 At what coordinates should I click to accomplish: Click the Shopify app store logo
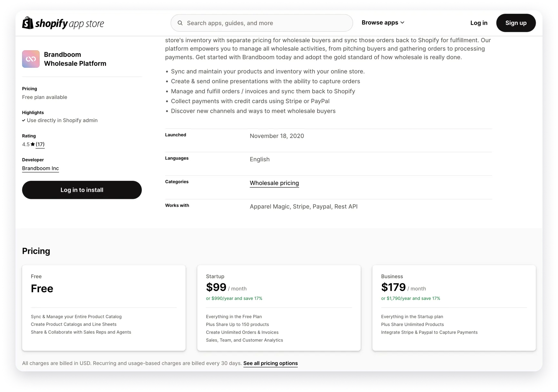63,23
